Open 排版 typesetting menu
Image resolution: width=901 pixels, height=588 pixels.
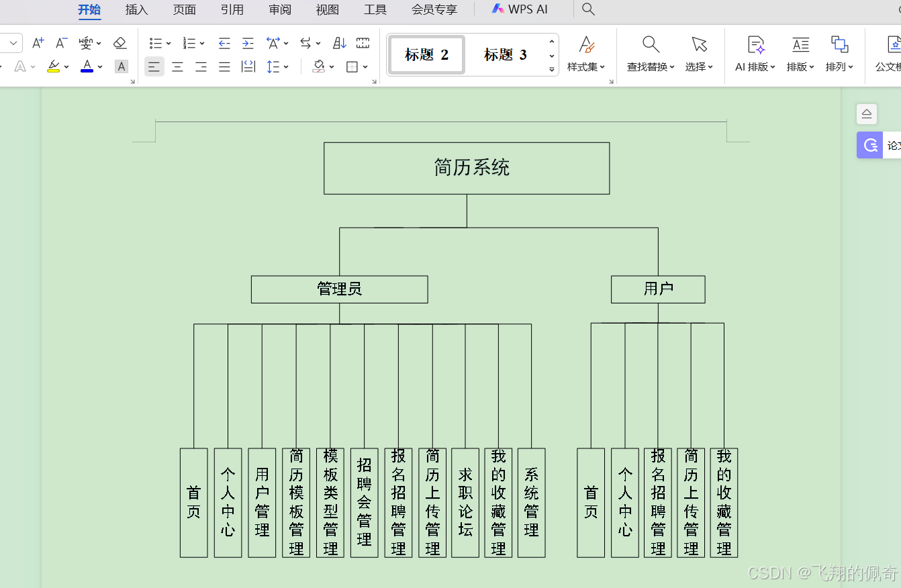pyautogui.click(x=800, y=54)
